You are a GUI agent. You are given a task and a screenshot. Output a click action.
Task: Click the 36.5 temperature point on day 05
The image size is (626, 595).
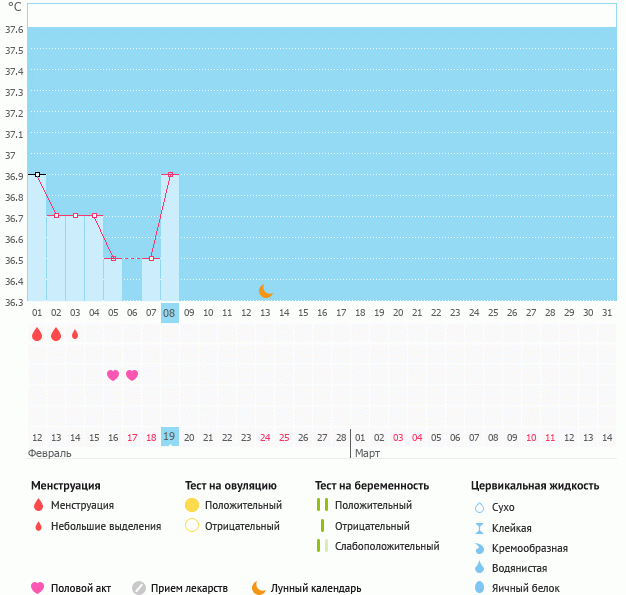click(113, 259)
